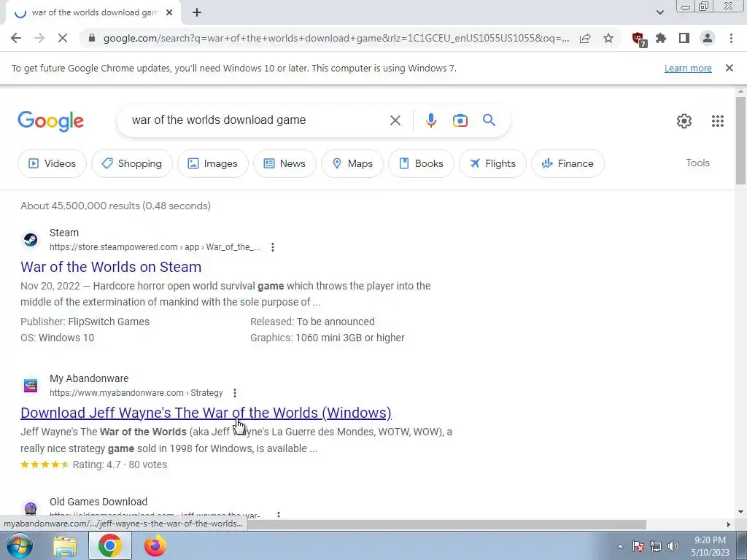Open the Learn more link
The height and width of the screenshot is (560, 747).
[688, 68]
